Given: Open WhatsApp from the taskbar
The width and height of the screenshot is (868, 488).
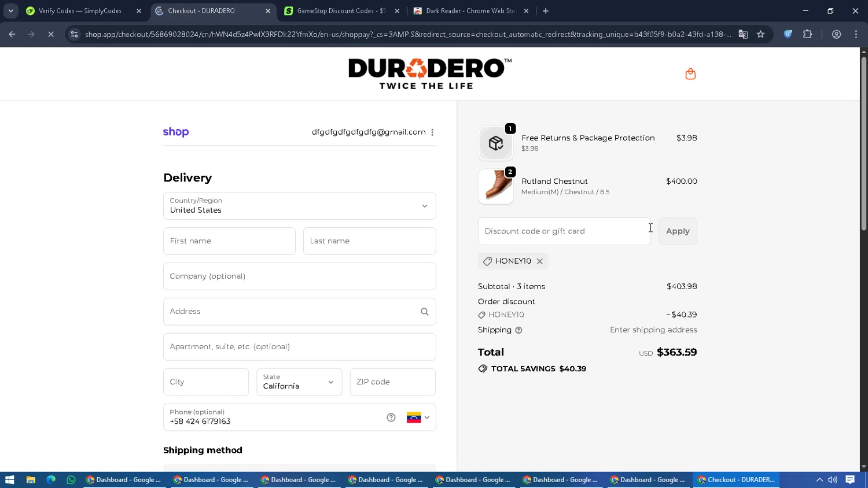Looking at the screenshot, I should tap(71, 480).
